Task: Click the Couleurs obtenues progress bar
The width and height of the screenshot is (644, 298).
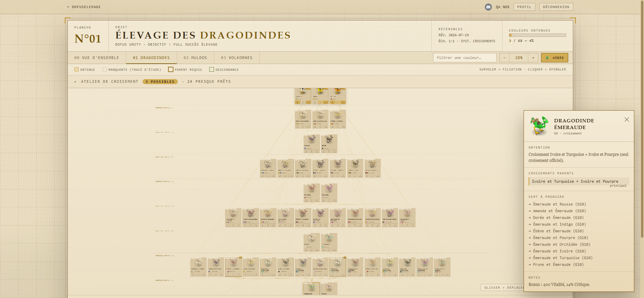Action: (x=537, y=35)
